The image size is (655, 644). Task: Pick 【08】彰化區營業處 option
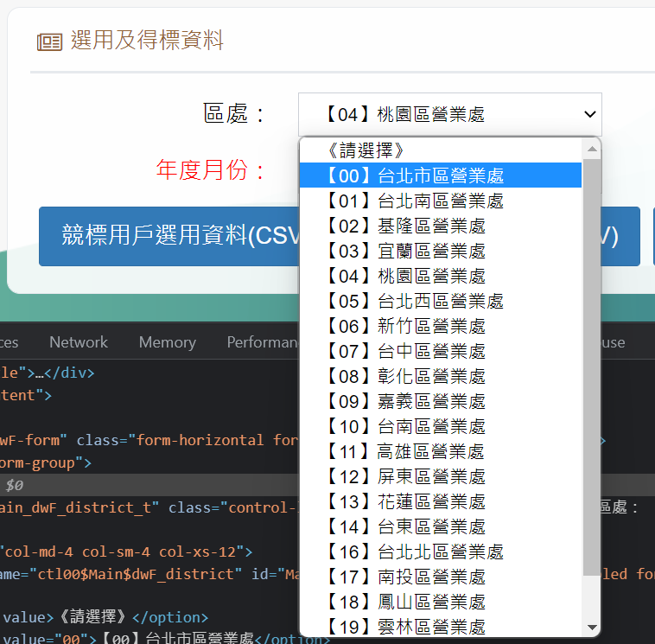click(441, 376)
